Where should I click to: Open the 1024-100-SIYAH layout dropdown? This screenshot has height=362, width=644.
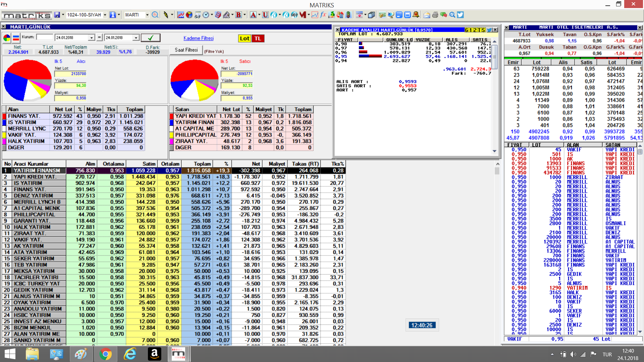click(105, 15)
